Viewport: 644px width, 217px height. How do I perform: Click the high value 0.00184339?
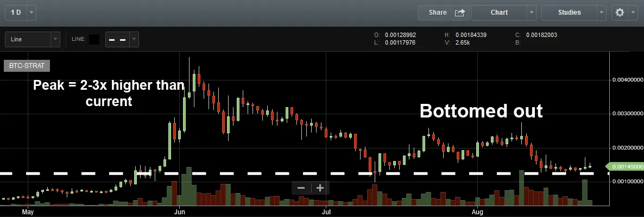471,35
